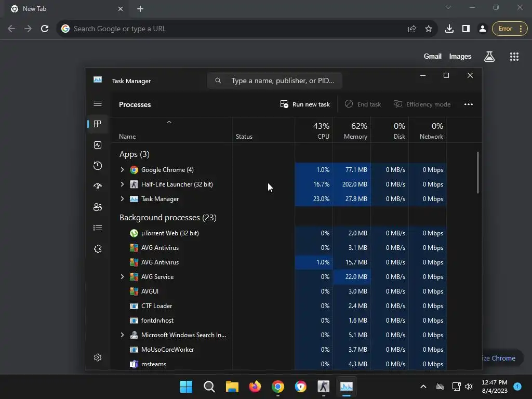532x399 pixels.
Task: Expand Microsoft Windows Search Indexer group
Action: point(122,335)
